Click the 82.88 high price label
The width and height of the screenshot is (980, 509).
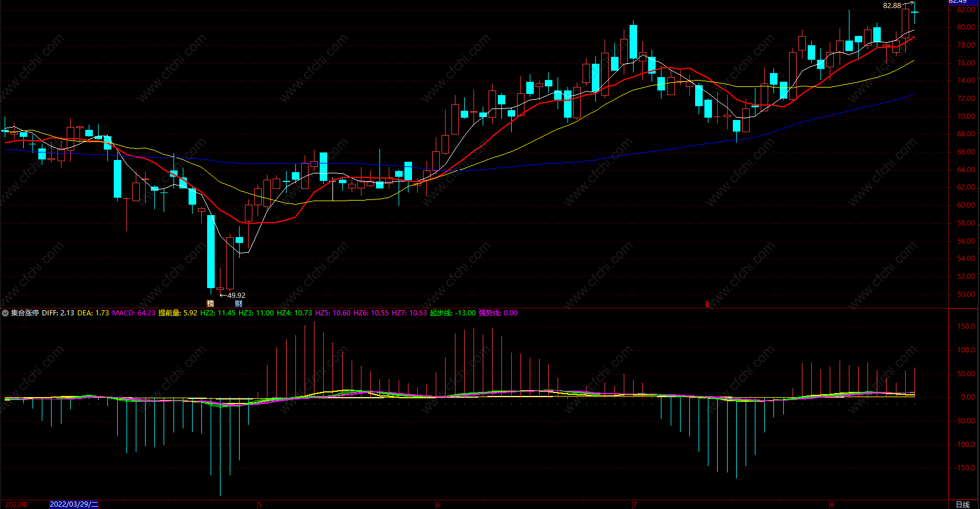[892, 6]
